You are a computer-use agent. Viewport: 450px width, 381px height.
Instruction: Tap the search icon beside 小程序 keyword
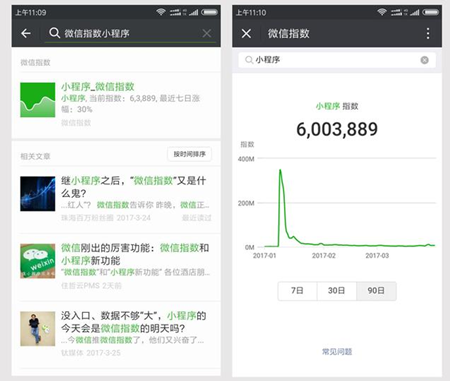249,60
